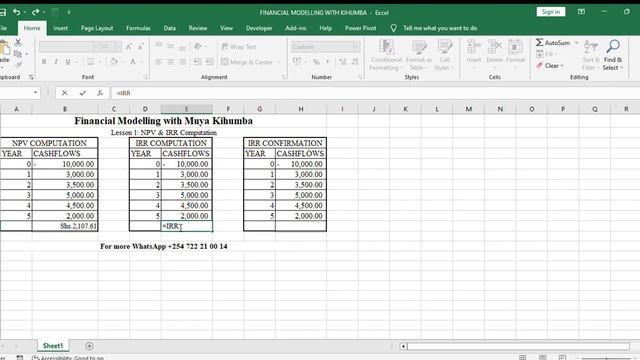Expand Merge & Center dropdown arrow
This screenshot has width=640, height=360.
279,62
